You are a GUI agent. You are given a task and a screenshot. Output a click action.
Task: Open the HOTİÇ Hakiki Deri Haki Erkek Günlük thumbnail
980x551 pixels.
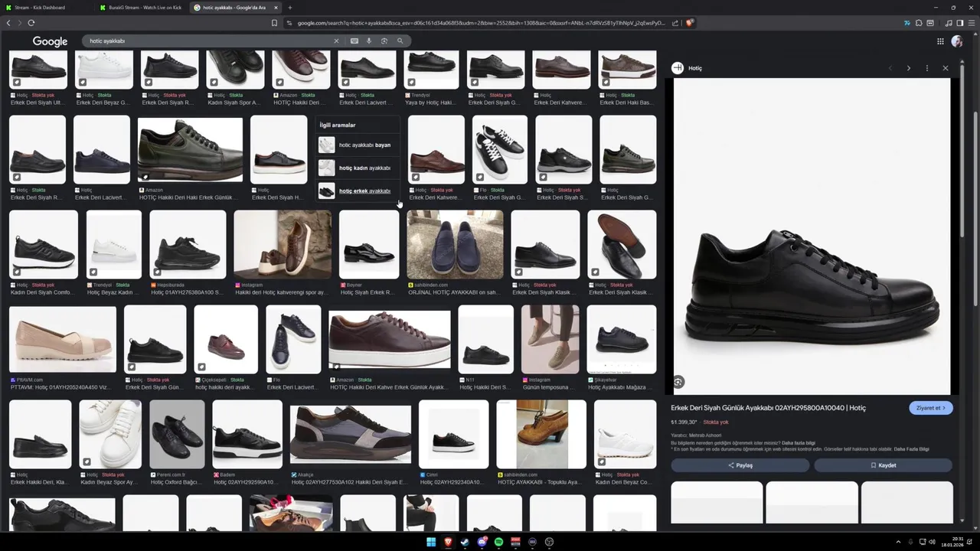[190, 150]
